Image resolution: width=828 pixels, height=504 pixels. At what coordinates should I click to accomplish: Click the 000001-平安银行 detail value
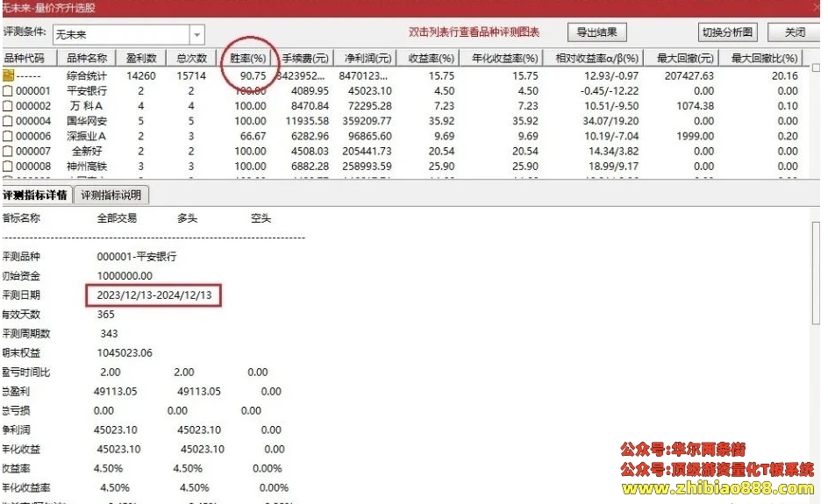click(137, 257)
